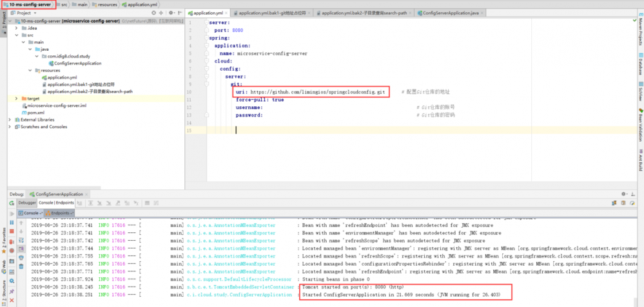Collapse com.idig8.cloud.study package
Viewport: 644px width, 307px height.
click(37, 56)
